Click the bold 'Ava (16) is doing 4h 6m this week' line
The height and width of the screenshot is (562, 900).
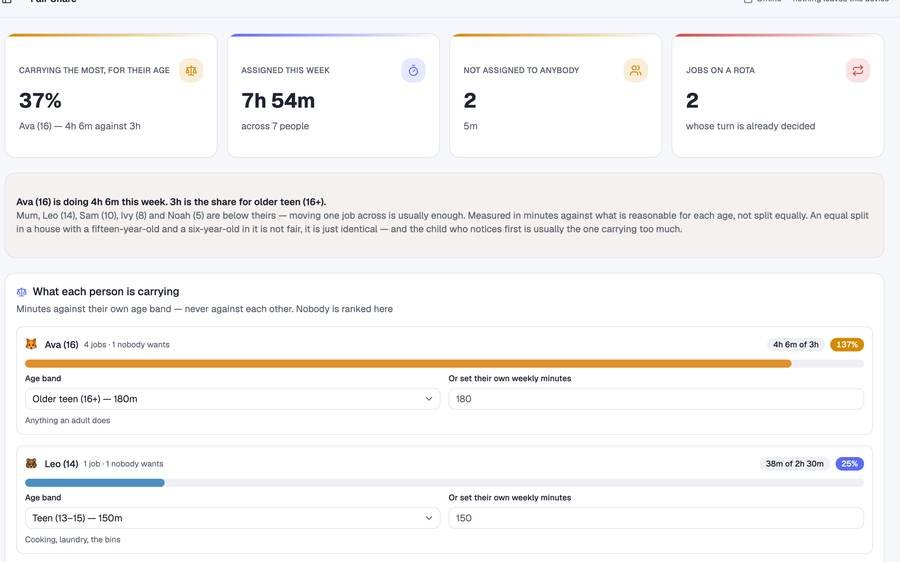(x=171, y=202)
